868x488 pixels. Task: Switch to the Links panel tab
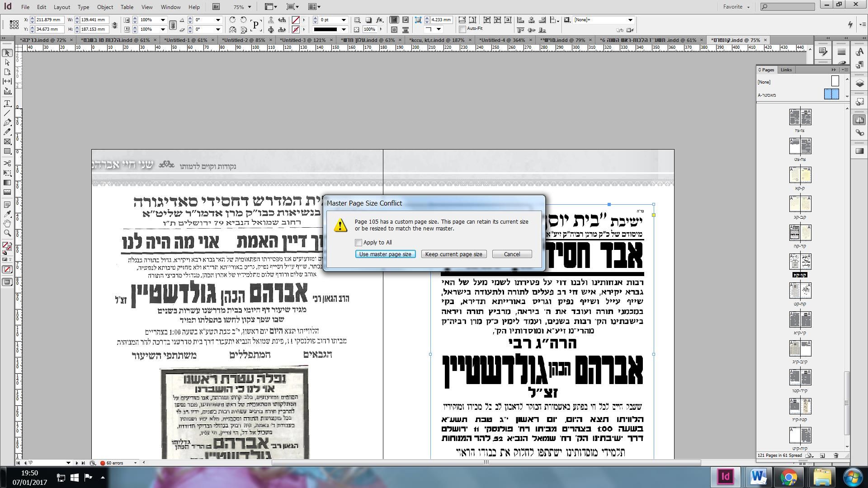[786, 70]
